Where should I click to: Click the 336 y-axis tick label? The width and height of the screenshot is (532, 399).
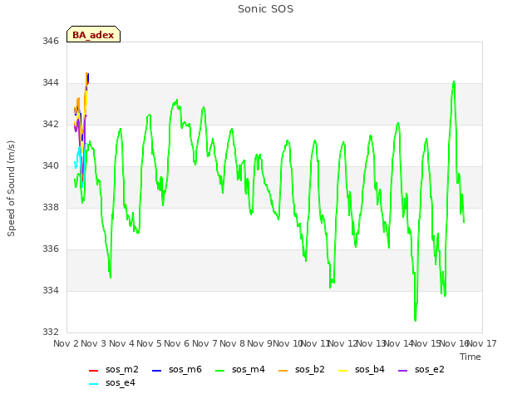click(x=51, y=249)
